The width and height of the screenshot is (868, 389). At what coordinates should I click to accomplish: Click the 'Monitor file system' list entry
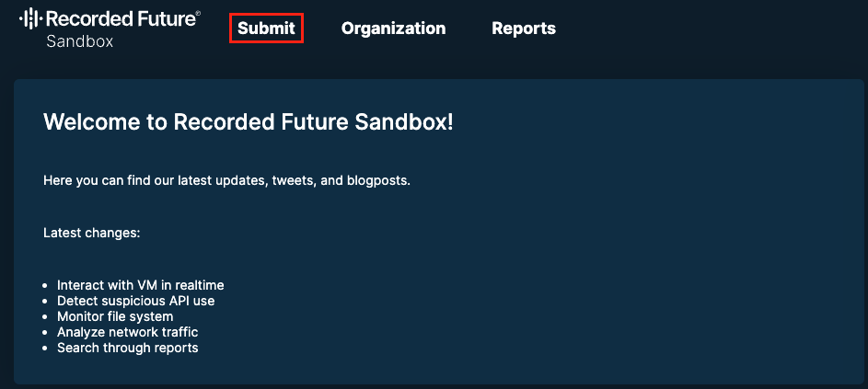tap(115, 316)
